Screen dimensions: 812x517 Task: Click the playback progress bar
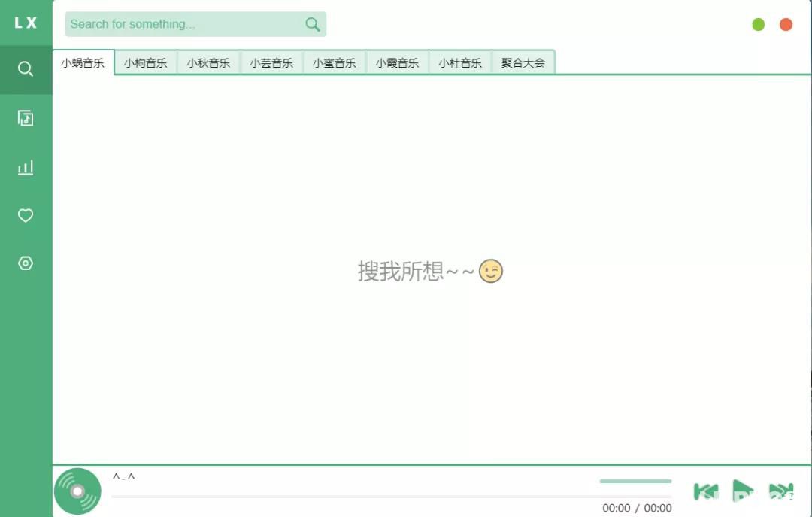point(392,497)
